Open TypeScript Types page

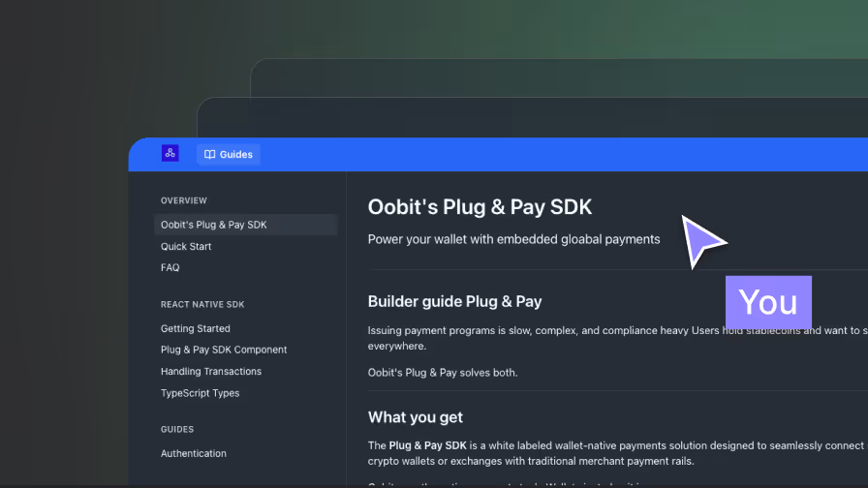point(200,393)
